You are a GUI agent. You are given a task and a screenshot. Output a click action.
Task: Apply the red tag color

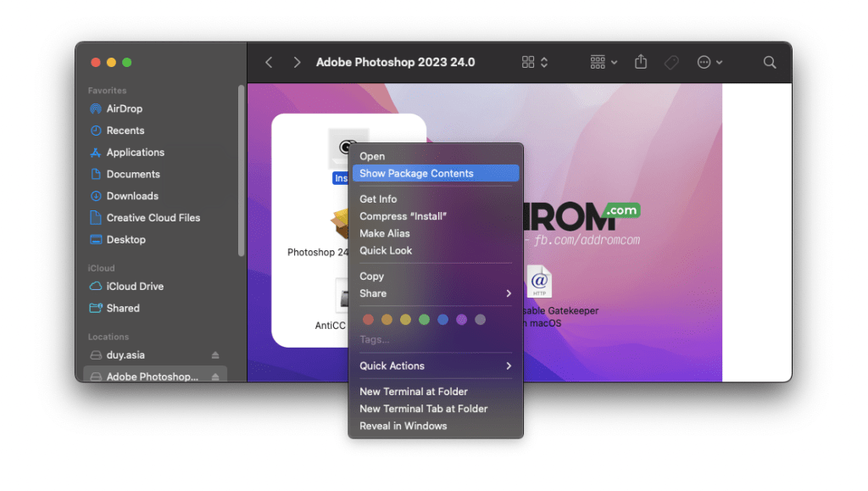(368, 320)
